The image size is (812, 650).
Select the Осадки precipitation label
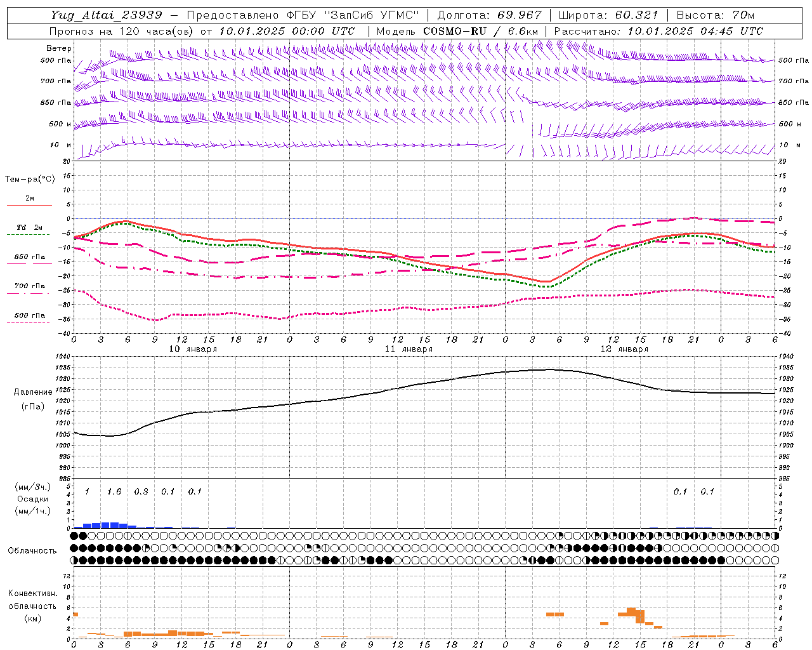33,499
